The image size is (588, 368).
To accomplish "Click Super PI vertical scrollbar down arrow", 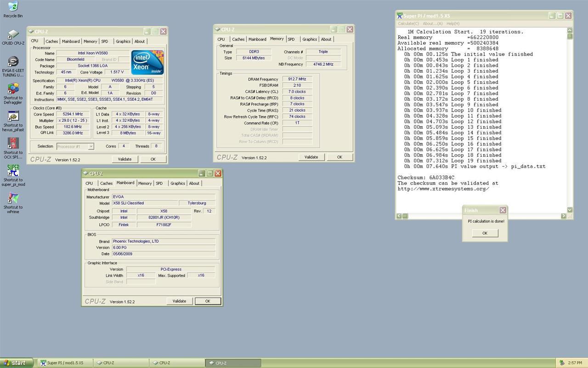I will 570,210.
